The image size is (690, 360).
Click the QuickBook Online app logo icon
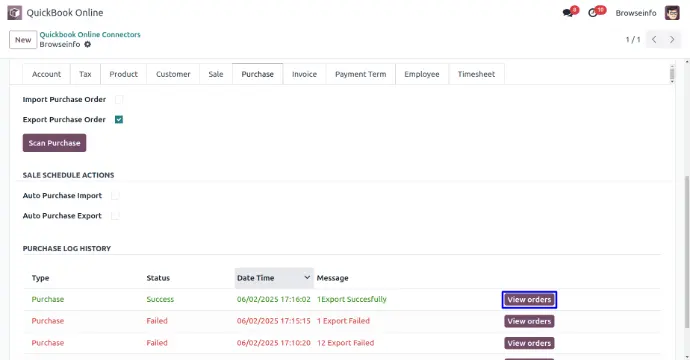coord(15,13)
